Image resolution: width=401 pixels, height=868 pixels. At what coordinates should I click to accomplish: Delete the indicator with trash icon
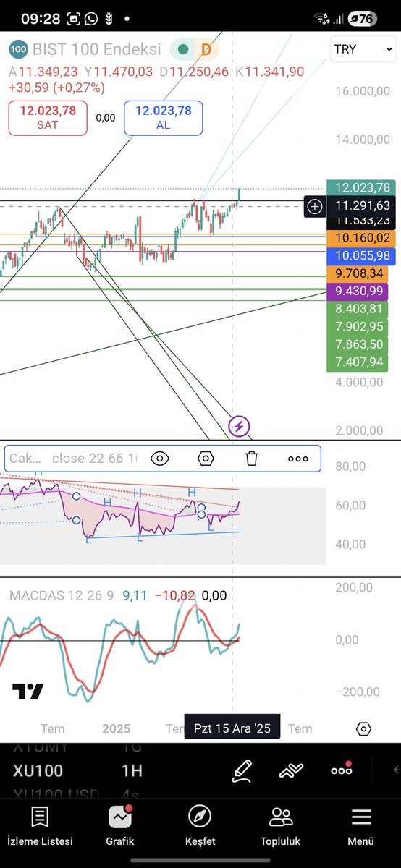[252, 459]
